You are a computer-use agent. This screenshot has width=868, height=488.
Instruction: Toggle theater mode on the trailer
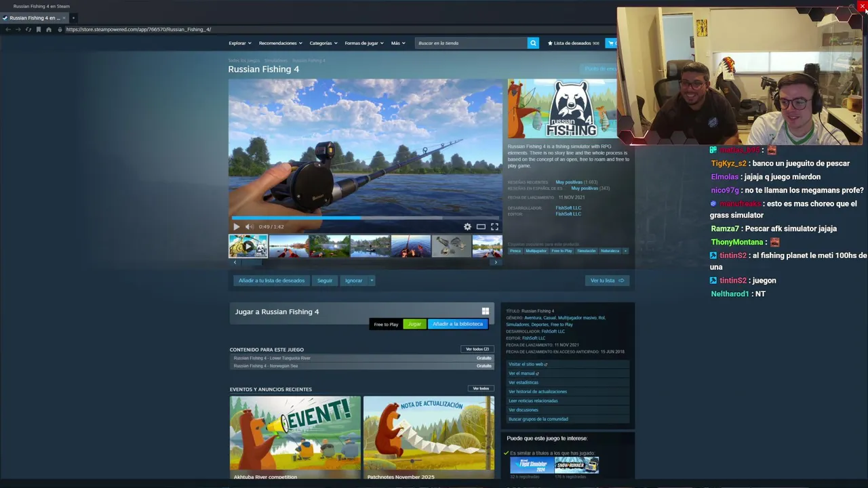481,226
